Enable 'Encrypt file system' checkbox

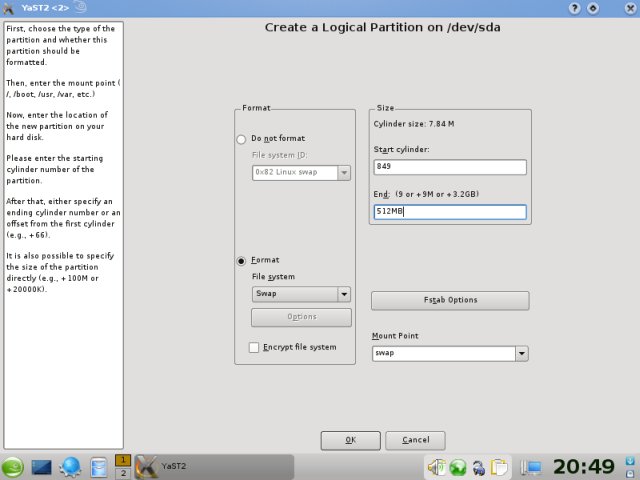[254, 347]
